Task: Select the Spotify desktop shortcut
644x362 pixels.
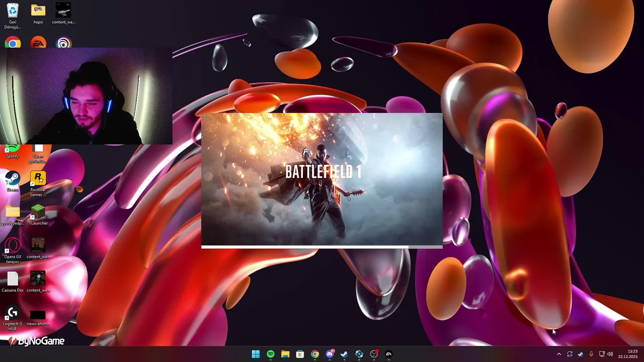Action: coord(13,152)
